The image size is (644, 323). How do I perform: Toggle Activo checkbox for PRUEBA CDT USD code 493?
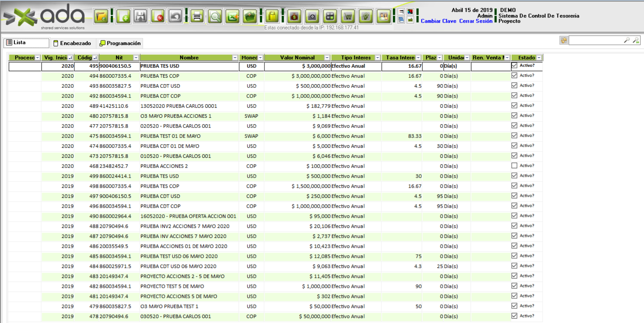pyautogui.click(x=514, y=85)
